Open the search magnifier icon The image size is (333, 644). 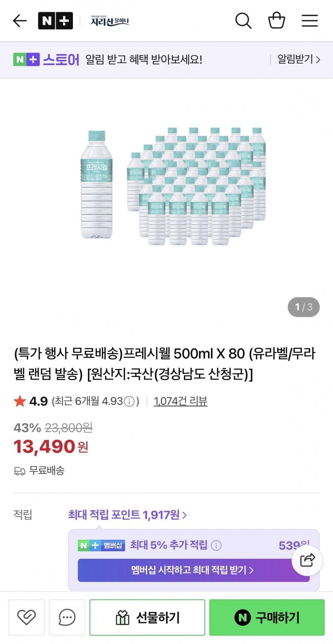coord(243,21)
